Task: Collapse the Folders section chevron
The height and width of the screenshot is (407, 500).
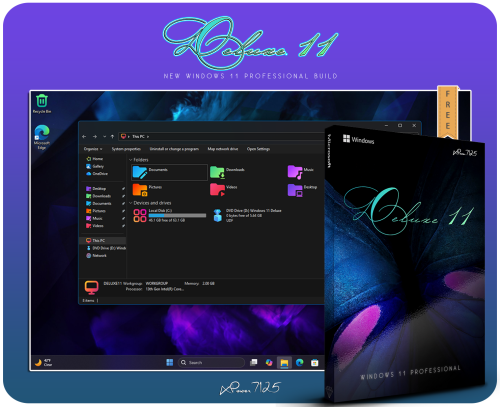Action: click(x=130, y=160)
